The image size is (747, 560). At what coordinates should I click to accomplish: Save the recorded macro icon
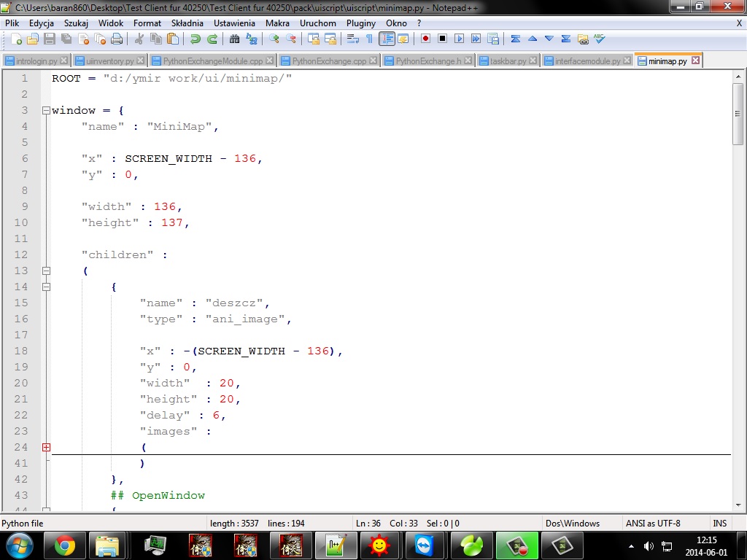pyautogui.click(x=493, y=39)
